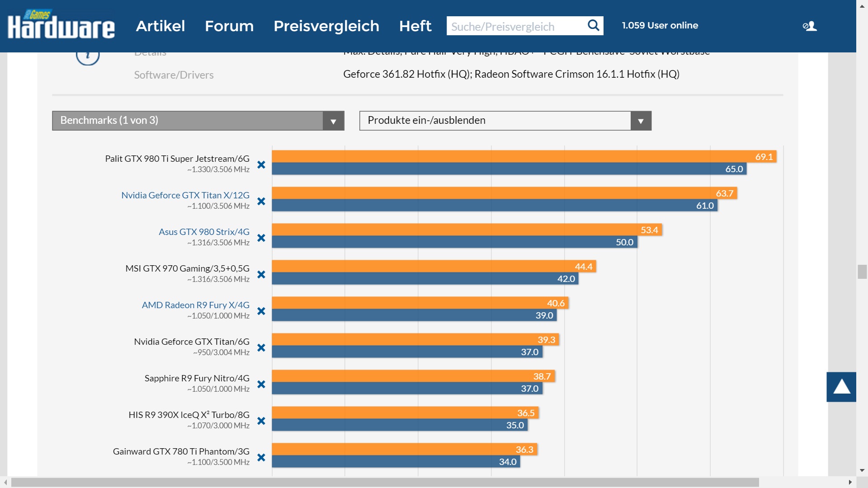The image size is (868, 488).
Task: Remove Palit GTX 980 Ti Super Jetstream entry
Action: pyautogui.click(x=261, y=165)
